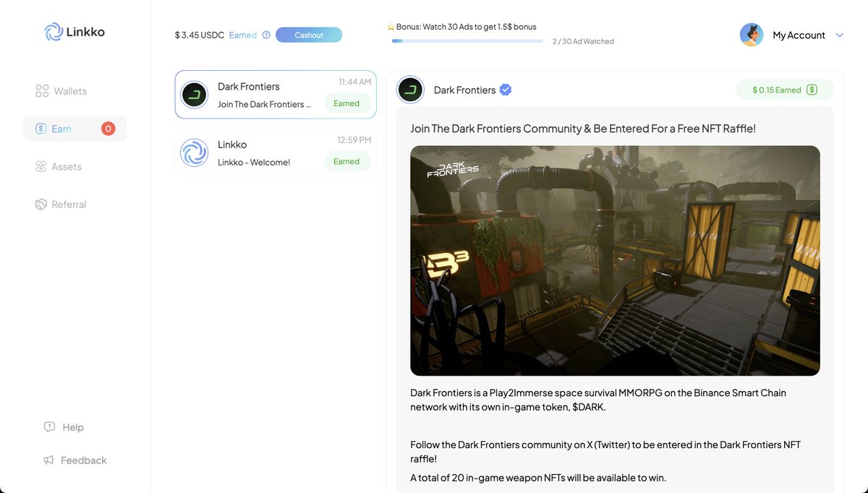Open Feedback from the sidebar
The width and height of the screenshot is (868, 493).
pos(75,460)
